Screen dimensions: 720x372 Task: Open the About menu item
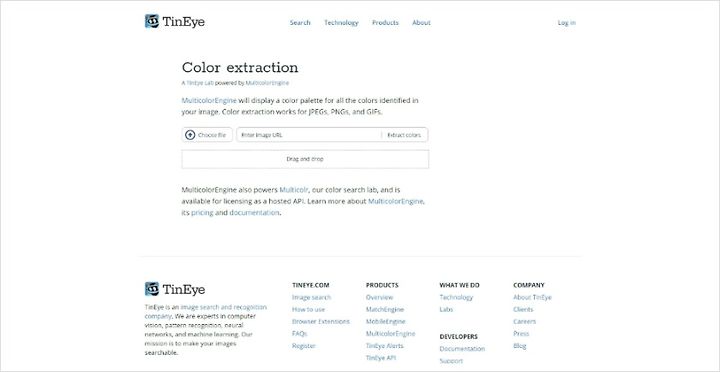(421, 23)
